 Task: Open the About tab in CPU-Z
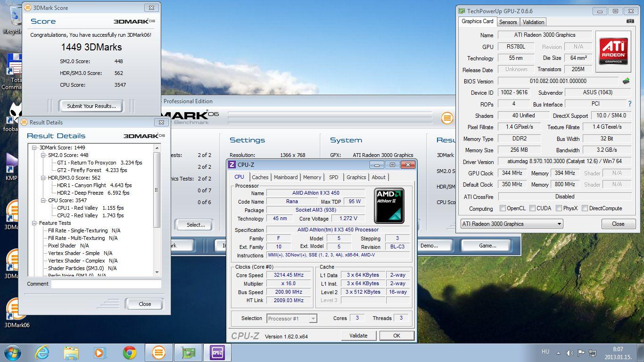tap(379, 177)
